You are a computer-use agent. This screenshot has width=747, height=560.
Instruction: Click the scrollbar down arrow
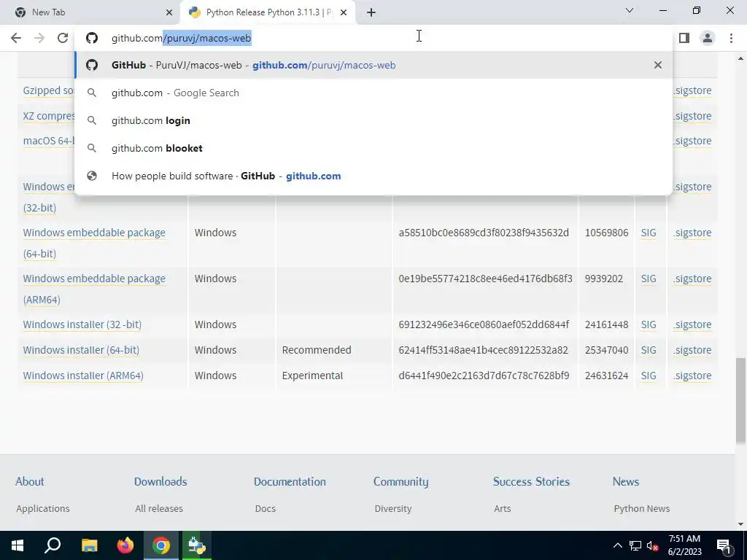click(740, 524)
